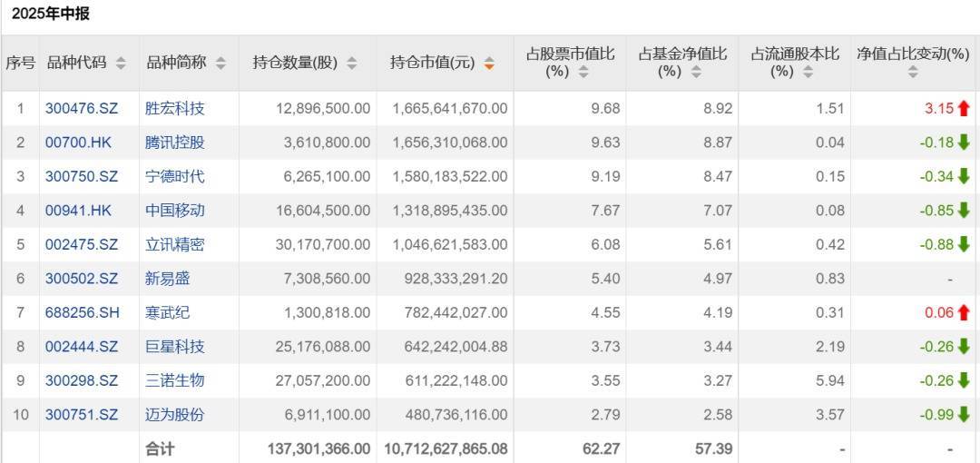Click the 宁德时代 stock name

coord(175,176)
